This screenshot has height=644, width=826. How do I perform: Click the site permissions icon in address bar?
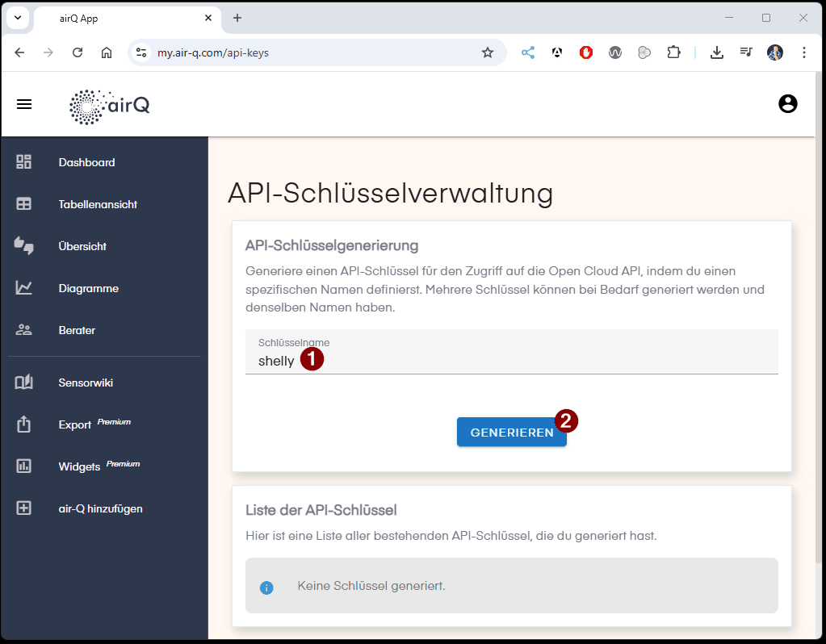point(141,52)
